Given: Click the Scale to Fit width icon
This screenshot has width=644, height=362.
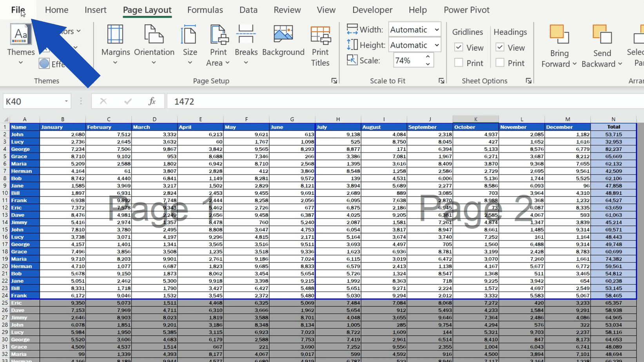Looking at the screenshot, I should 352,29.
